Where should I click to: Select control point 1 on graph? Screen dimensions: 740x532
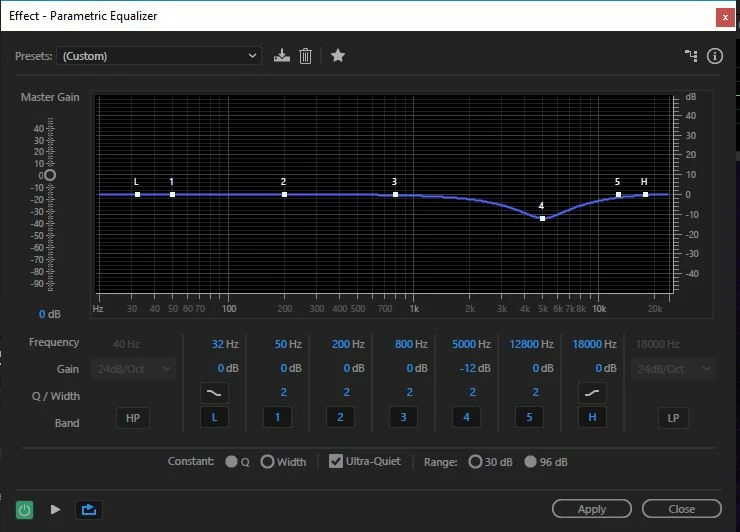172,194
